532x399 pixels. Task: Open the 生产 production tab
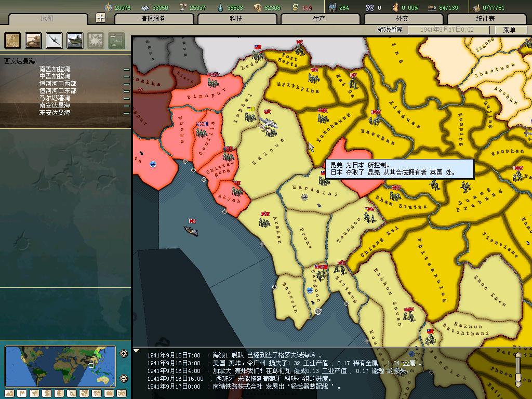[320, 19]
